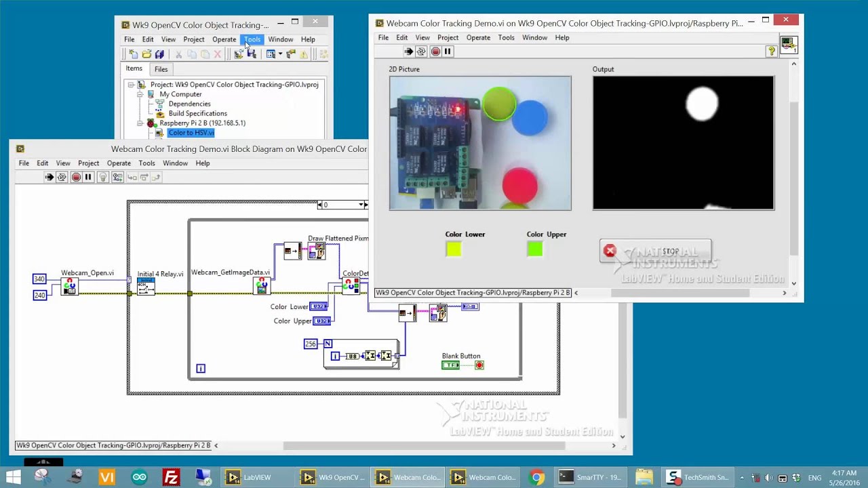The width and height of the screenshot is (868, 488).
Task: Switch to Items tab in project explorer
Action: click(x=134, y=68)
